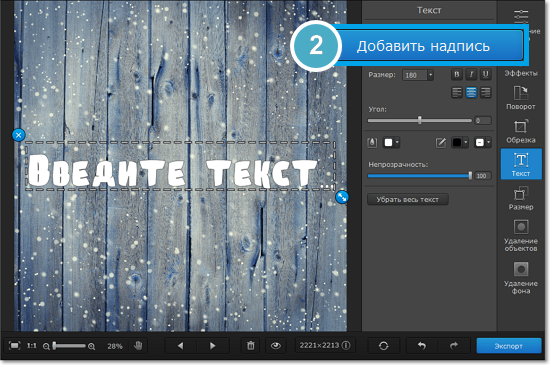Click the reset changes circular arrows icon
The width and height of the screenshot is (550, 365).
[x=383, y=346]
